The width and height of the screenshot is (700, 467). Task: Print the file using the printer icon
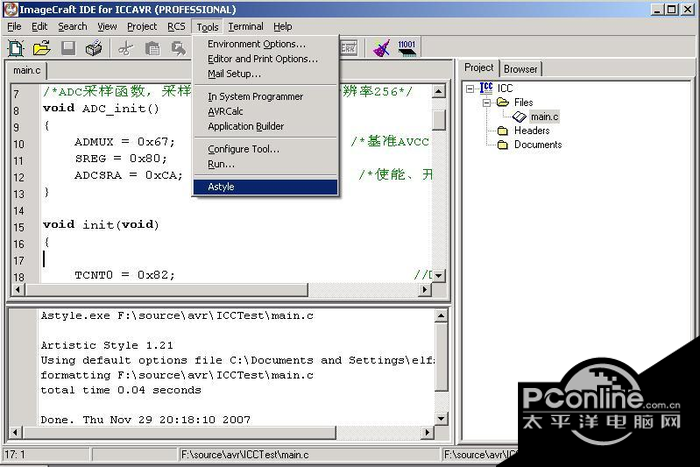(x=94, y=48)
